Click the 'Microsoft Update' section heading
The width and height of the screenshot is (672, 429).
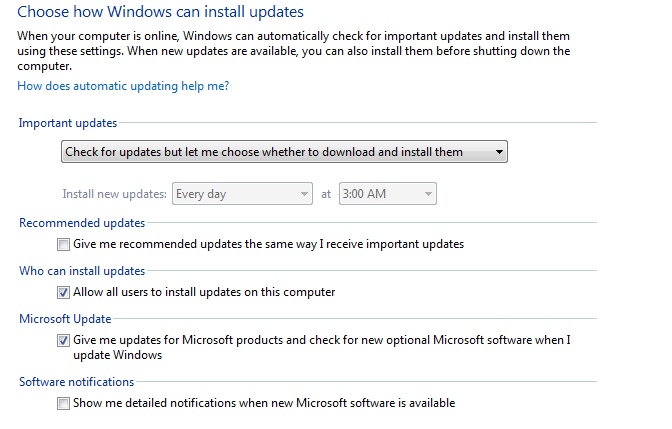click(65, 319)
